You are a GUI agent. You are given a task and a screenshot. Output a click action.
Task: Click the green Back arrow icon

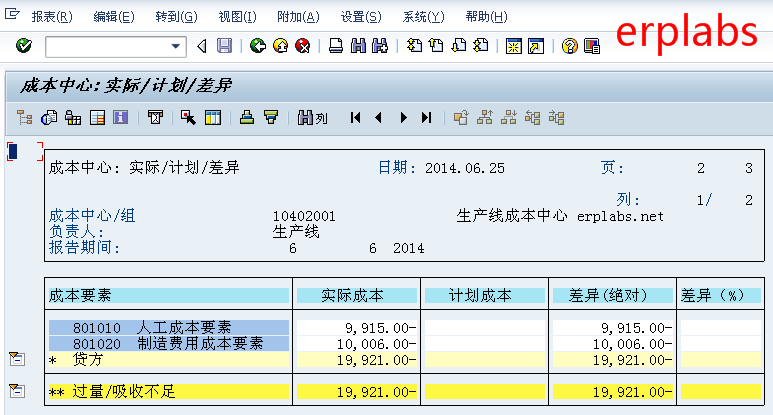(x=257, y=46)
